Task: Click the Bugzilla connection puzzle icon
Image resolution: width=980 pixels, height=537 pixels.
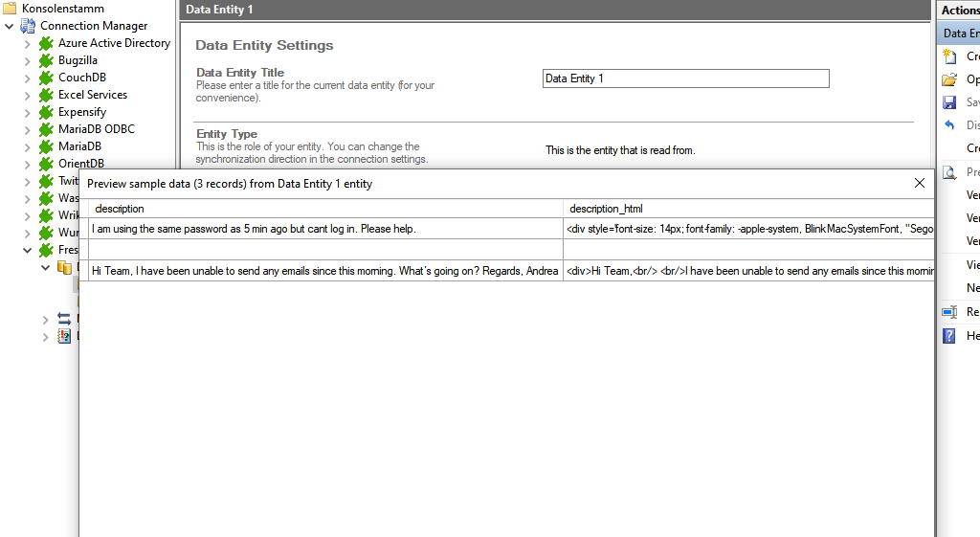Action: click(46, 60)
